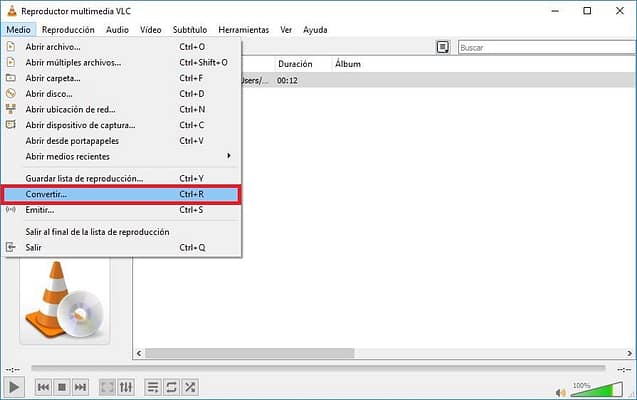The image size is (637, 400).
Task: Sort playlist by Álbum column header
Action: pos(348,64)
